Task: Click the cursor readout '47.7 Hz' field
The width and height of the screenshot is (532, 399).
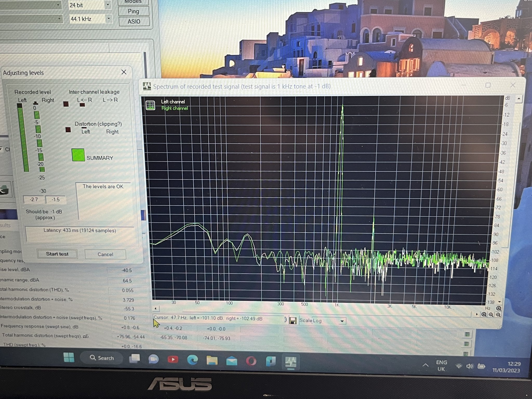Action: point(219,318)
